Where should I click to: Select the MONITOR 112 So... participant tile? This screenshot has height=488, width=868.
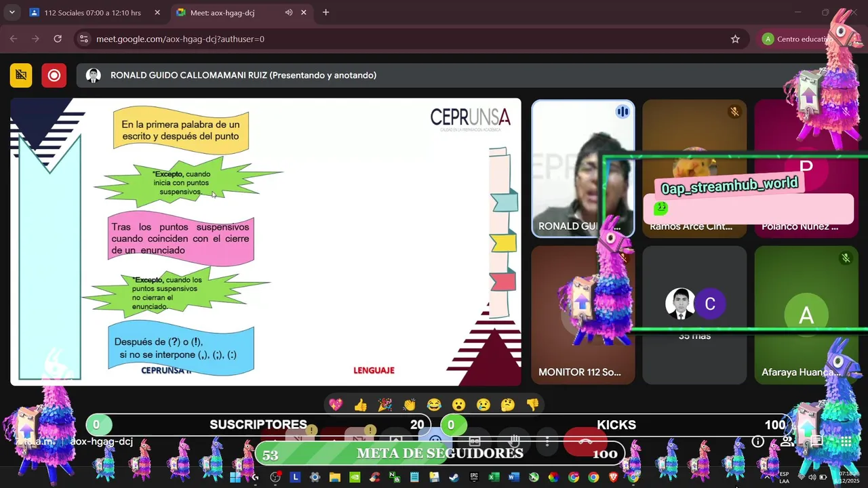pos(583,315)
